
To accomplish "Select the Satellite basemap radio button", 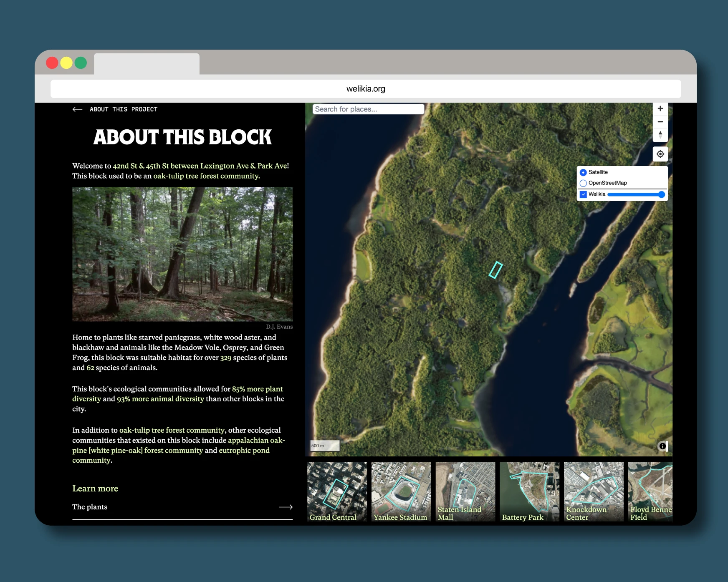I will [x=583, y=172].
